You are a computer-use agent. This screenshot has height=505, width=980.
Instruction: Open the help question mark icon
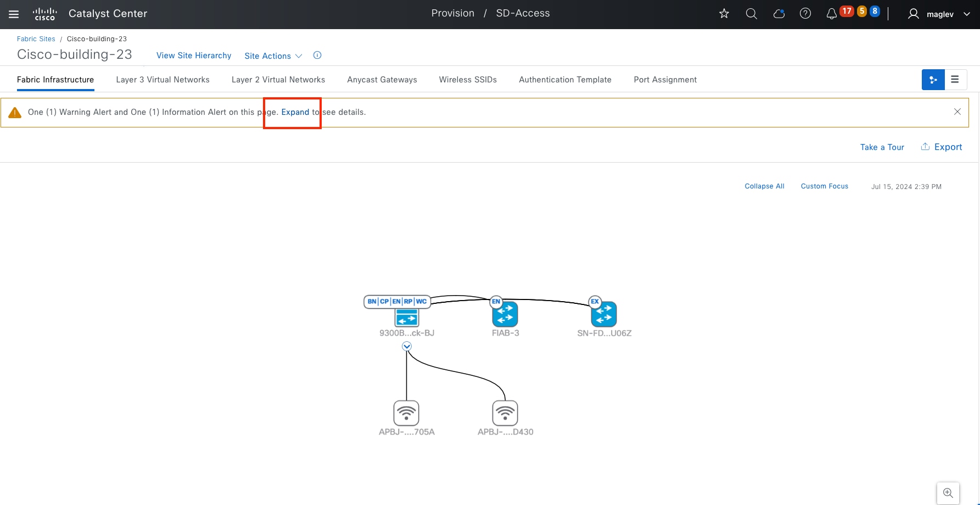pos(805,14)
